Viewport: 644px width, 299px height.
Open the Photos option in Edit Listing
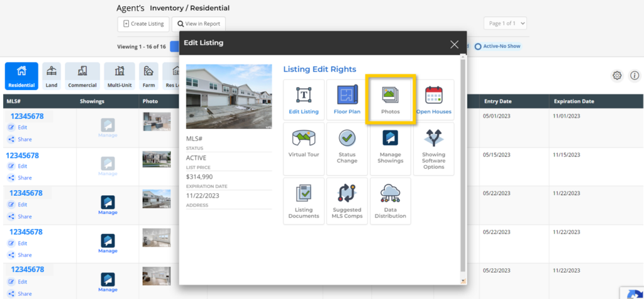point(390,99)
